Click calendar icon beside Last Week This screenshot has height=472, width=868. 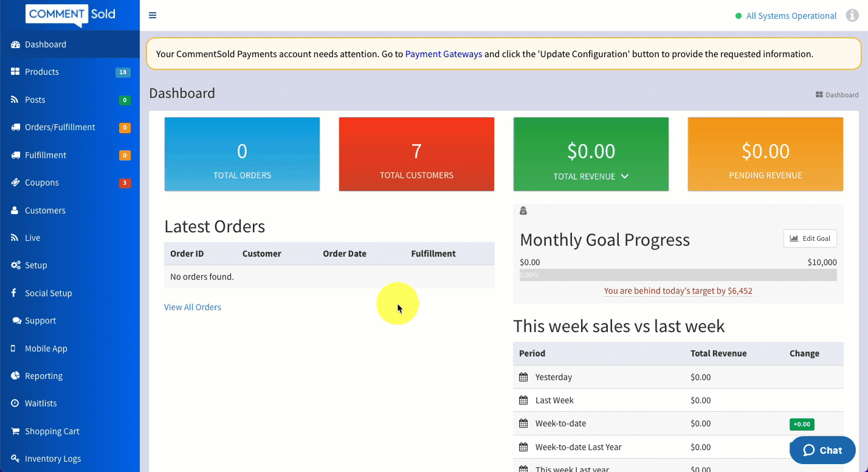(x=523, y=400)
